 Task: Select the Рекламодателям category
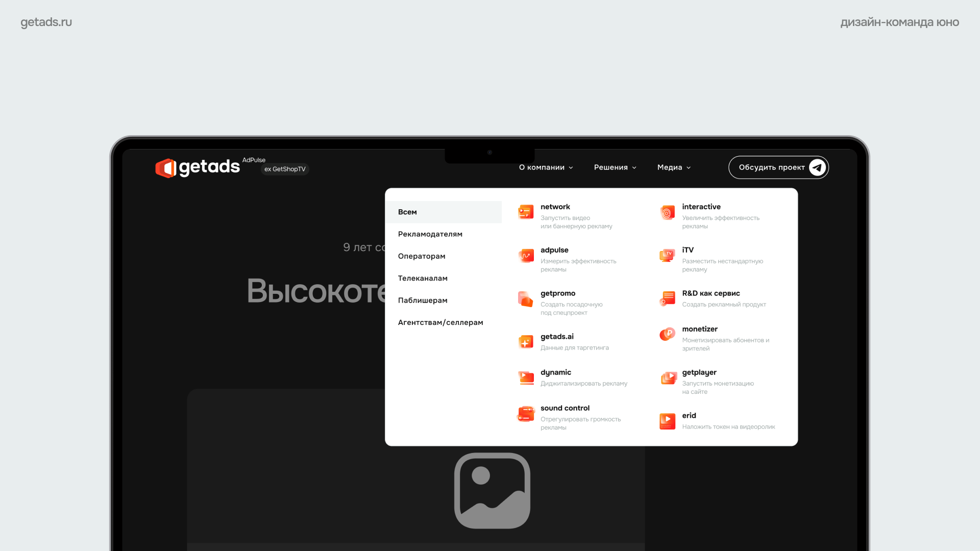coord(430,234)
